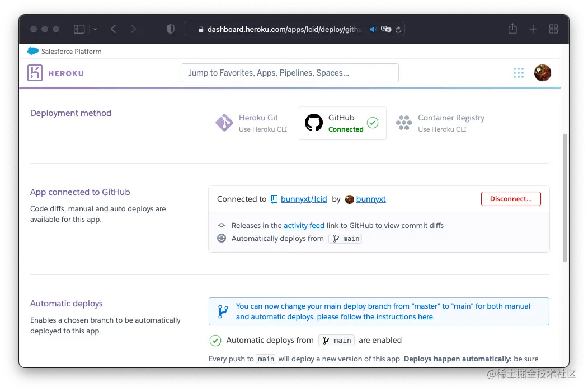Open the apps grid menu
This screenshot has height=391, width=588.
tap(518, 72)
